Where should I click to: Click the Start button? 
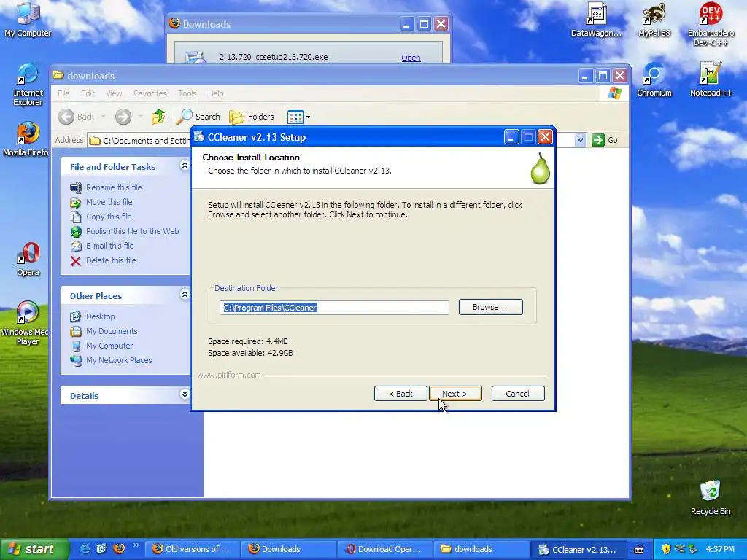click(34, 549)
